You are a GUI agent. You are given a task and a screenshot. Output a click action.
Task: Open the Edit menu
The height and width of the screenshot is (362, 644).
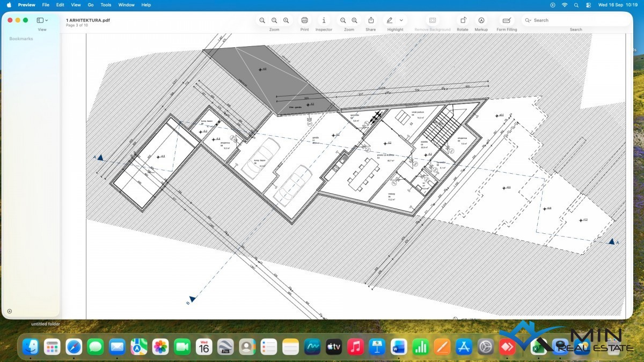60,5
